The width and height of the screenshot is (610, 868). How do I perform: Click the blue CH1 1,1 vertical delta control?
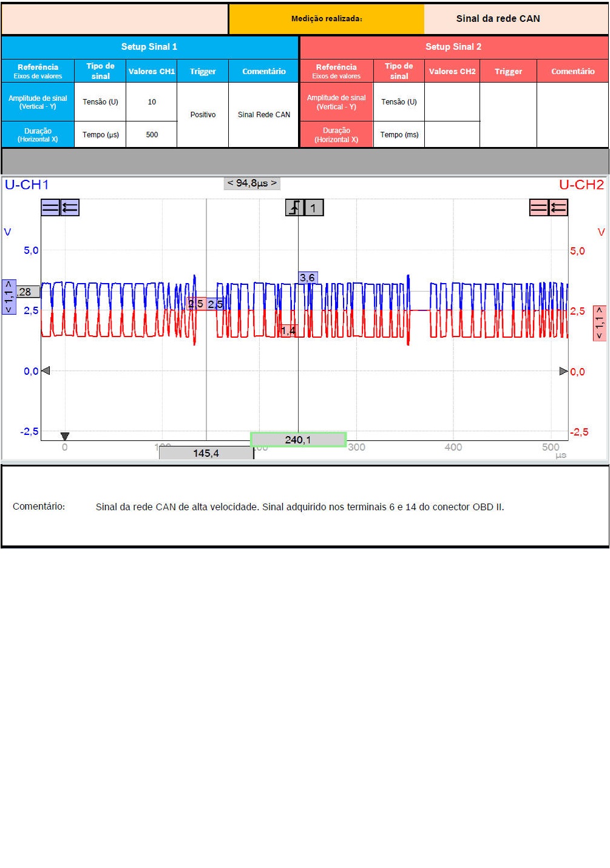point(8,296)
